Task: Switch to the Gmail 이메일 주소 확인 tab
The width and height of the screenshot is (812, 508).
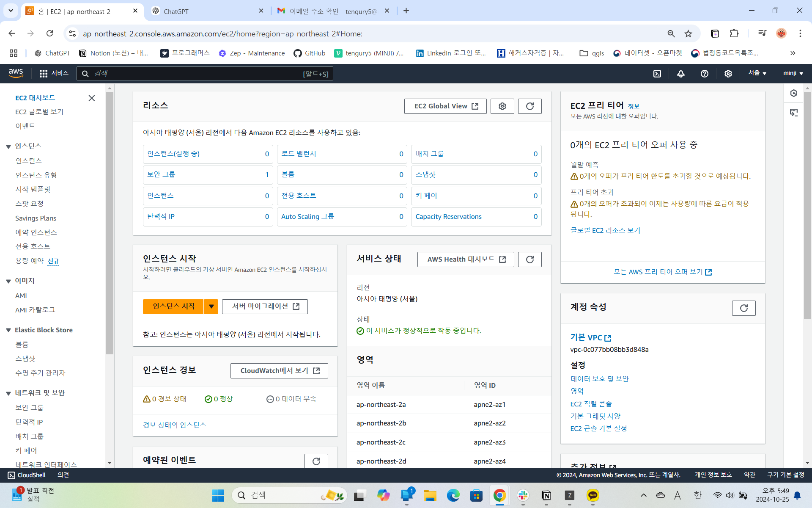Action: pos(334,11)
